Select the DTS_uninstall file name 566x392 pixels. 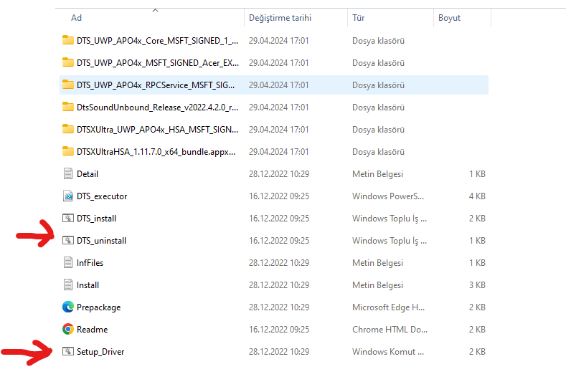coord(101,241)
